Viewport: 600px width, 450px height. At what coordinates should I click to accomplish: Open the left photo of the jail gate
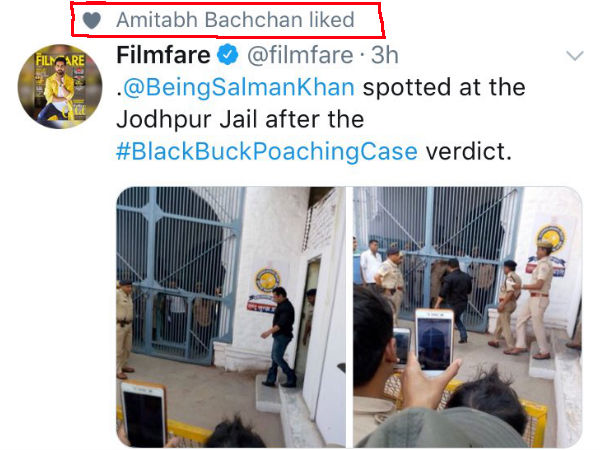point(231,316)
